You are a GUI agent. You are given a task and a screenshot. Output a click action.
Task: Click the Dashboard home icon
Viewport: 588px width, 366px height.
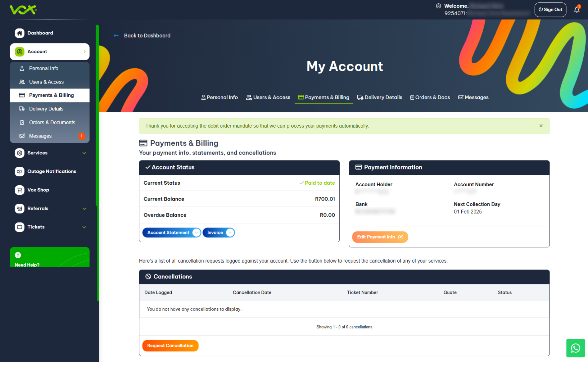tap(20, 33)
